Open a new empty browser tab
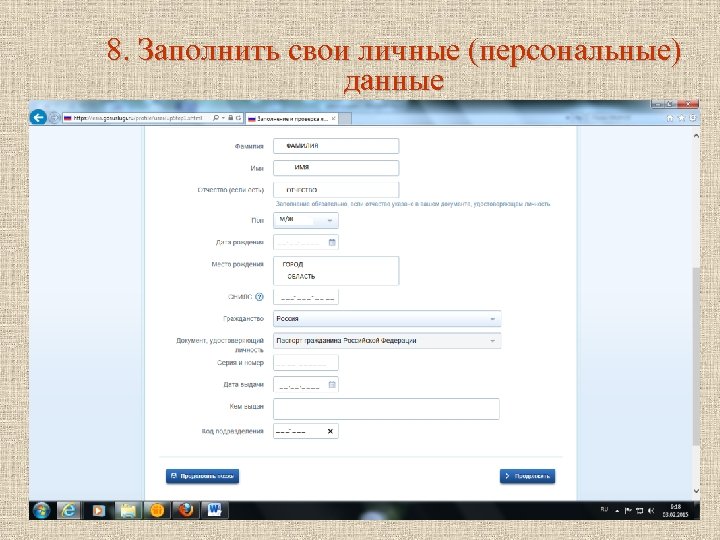 point(345,118)
